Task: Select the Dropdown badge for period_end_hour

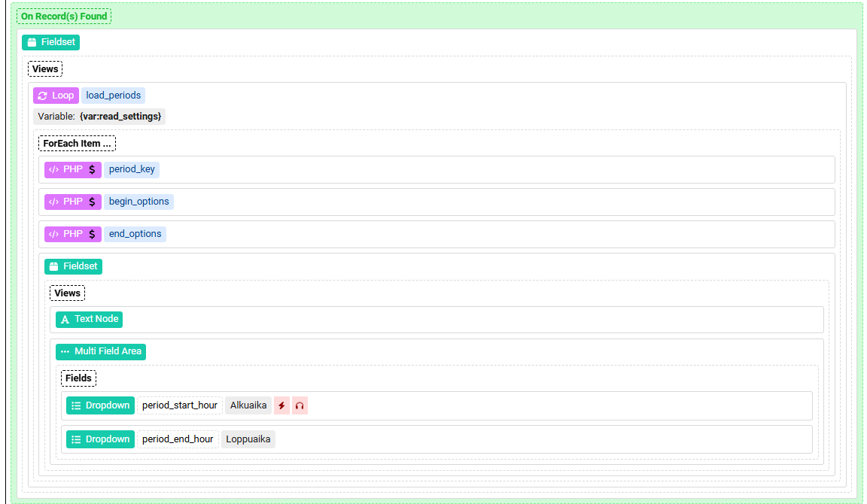Action: tap(100, 439)
